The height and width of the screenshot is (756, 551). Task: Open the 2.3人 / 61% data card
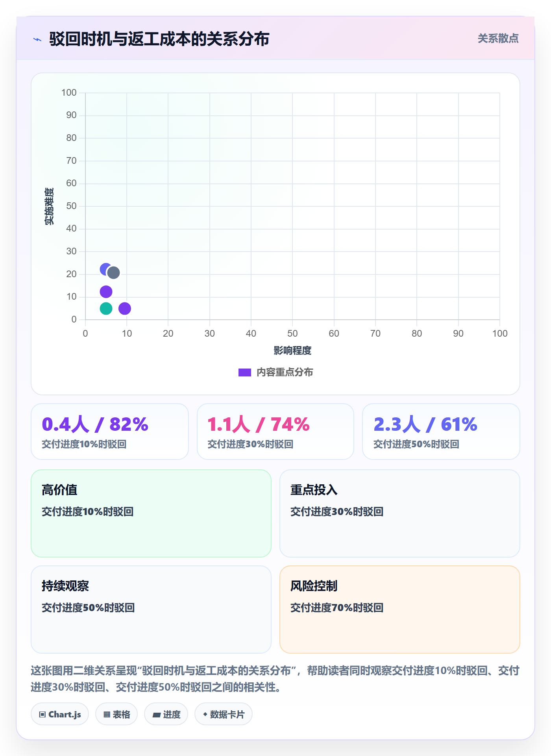441,432
